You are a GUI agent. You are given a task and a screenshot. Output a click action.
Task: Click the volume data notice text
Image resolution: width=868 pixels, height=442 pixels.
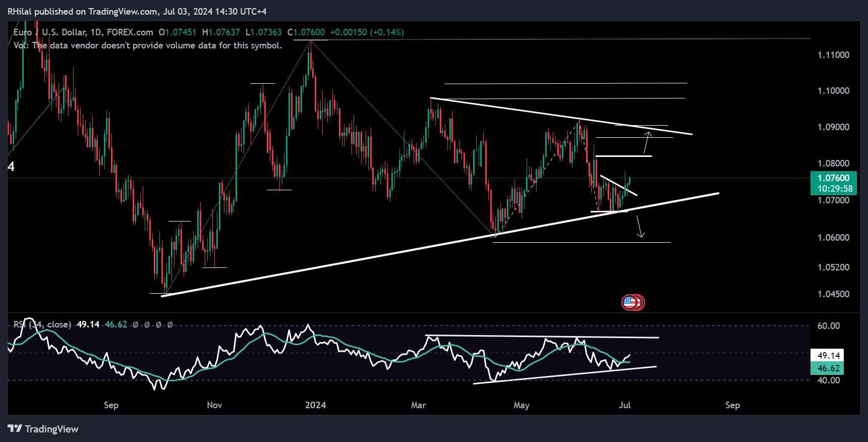pyautogui.click(x=148, y=45)
